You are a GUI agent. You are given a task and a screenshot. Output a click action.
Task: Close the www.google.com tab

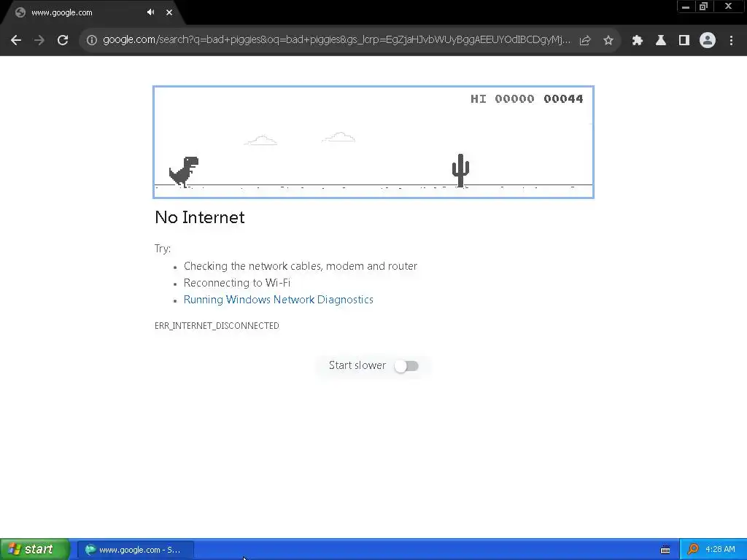coord(169,12)
